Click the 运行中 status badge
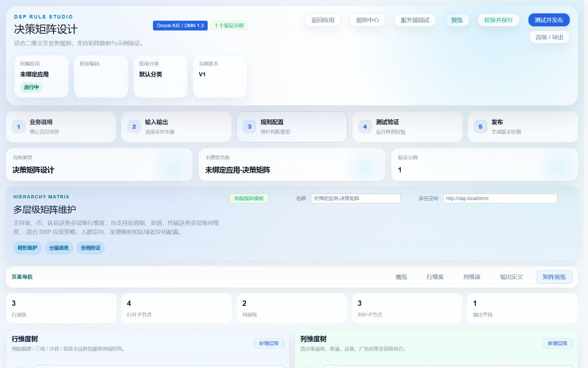The height and width of the screenshot is (368, 588). (31, 87)
